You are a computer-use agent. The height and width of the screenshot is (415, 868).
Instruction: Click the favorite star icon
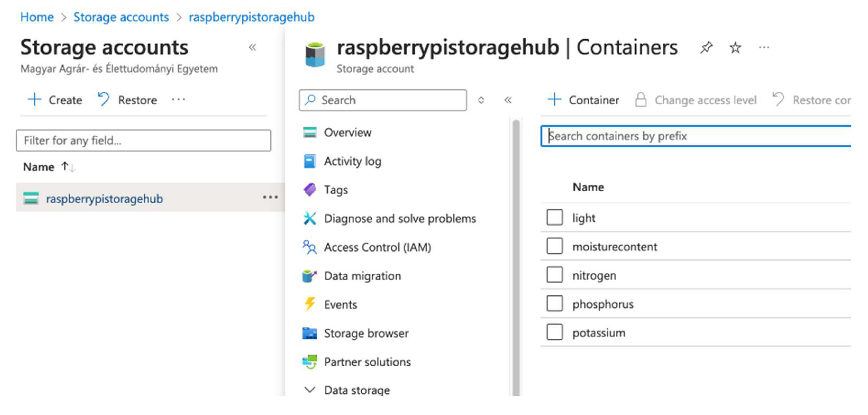tap(735, 48)
